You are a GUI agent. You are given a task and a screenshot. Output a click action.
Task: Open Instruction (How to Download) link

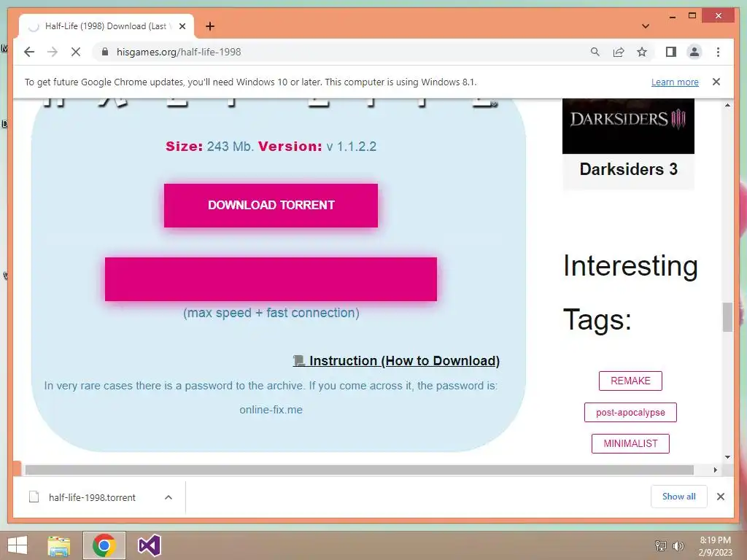point(396,361)
